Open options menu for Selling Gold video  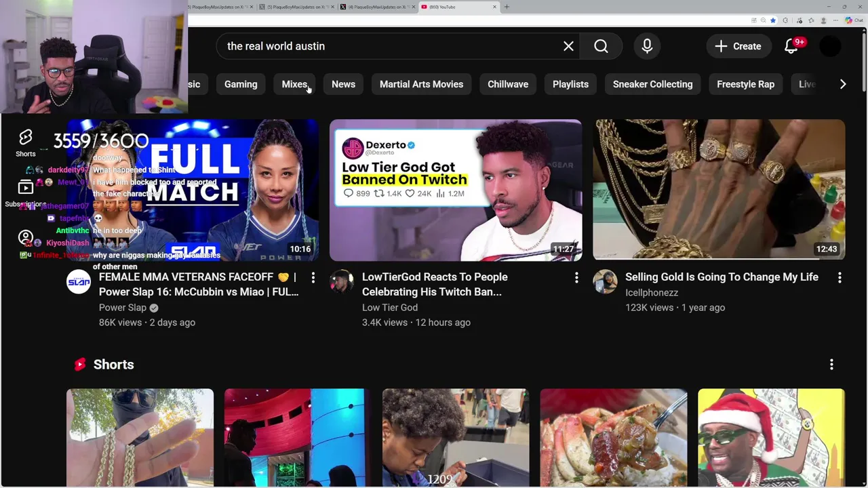coord(839,277)
